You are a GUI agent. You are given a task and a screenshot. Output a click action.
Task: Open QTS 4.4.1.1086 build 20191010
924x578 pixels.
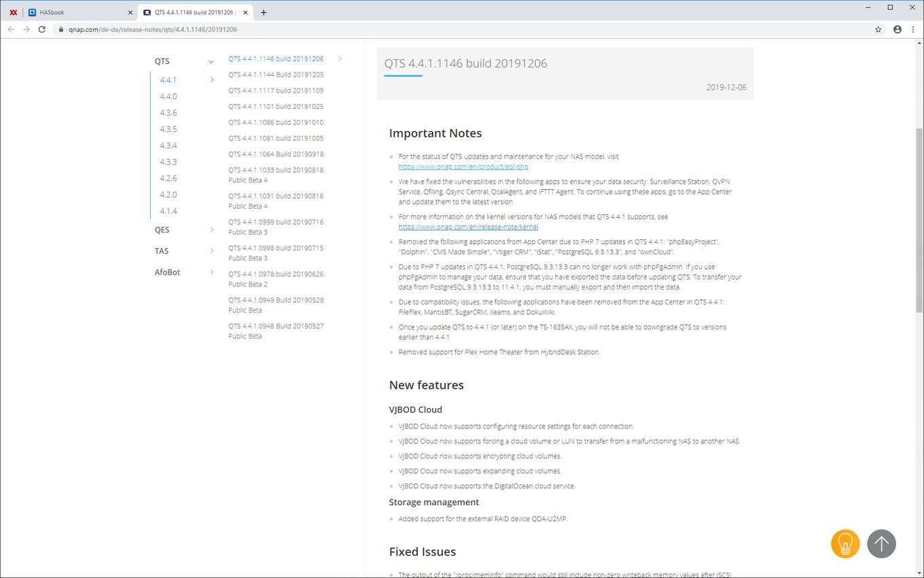pos(276,122)
